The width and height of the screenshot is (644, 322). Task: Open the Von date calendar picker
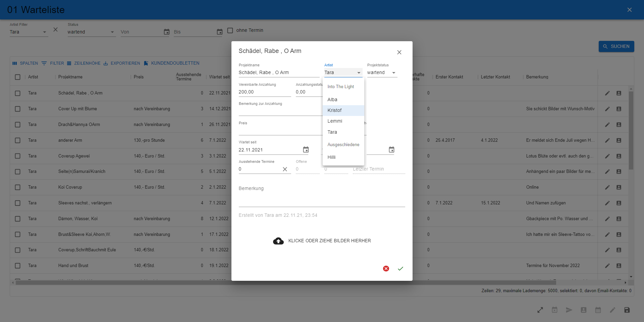pyautogui.click(x=166, y=32)
